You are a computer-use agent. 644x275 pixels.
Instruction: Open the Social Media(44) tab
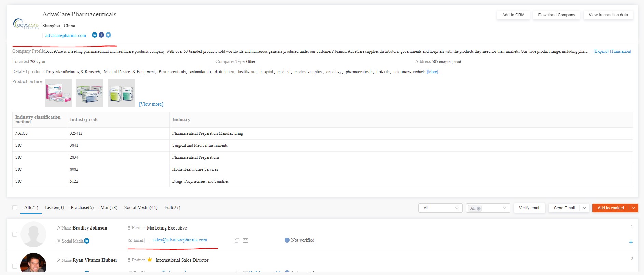pyautogui.click(x=141, y=207)
